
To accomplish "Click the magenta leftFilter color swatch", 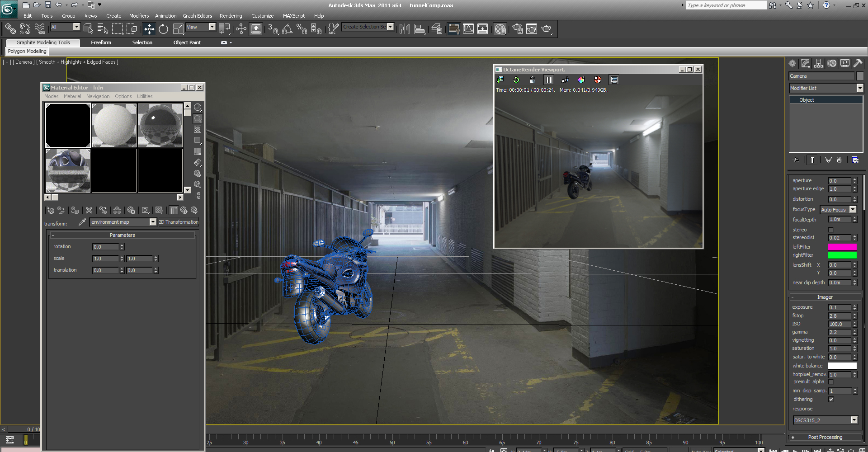I will click(x=842, y=247).
